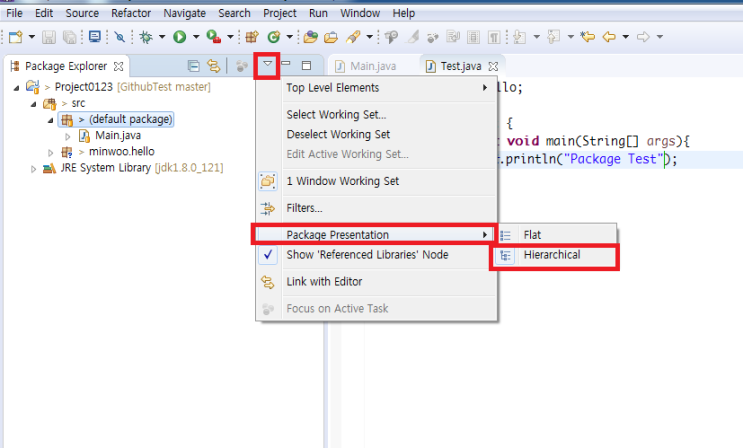This screenshot has height=448, width=743.
Task: Open the Refactor menu
Action: pyautogui.click(x=131, y=13)
